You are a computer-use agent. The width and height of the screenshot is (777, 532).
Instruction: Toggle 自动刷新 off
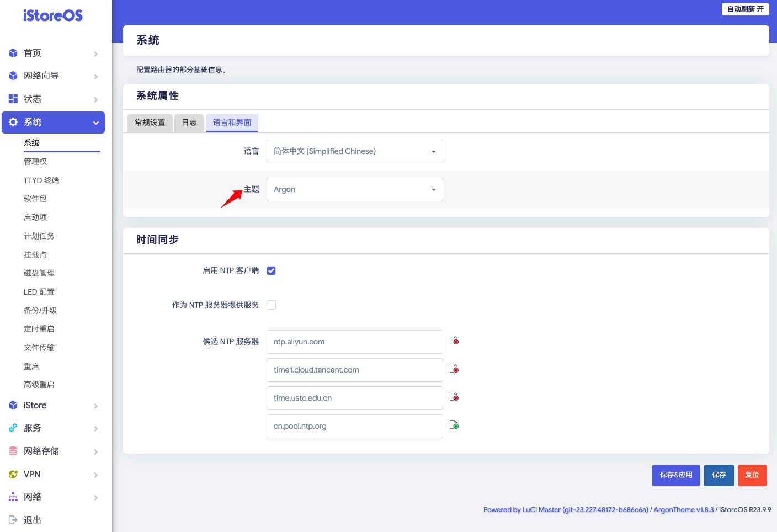coord(745,9)
